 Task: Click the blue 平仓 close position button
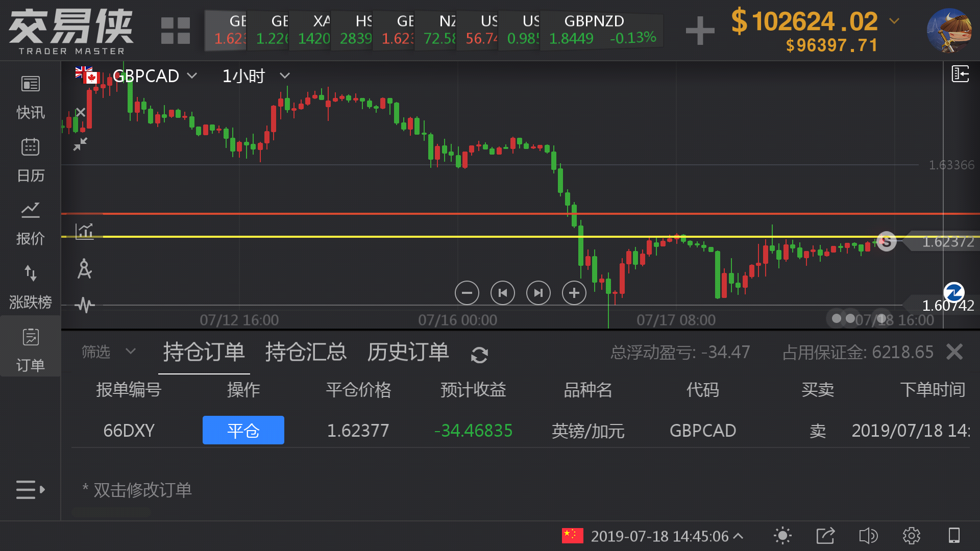pyautogui.click(x=243, y=430)
